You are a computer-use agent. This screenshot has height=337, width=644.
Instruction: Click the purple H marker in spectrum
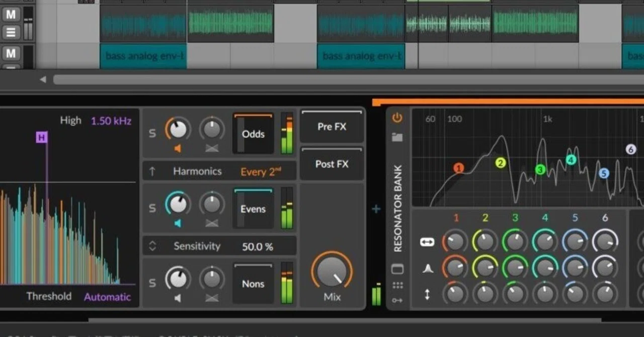click(41, 137)
